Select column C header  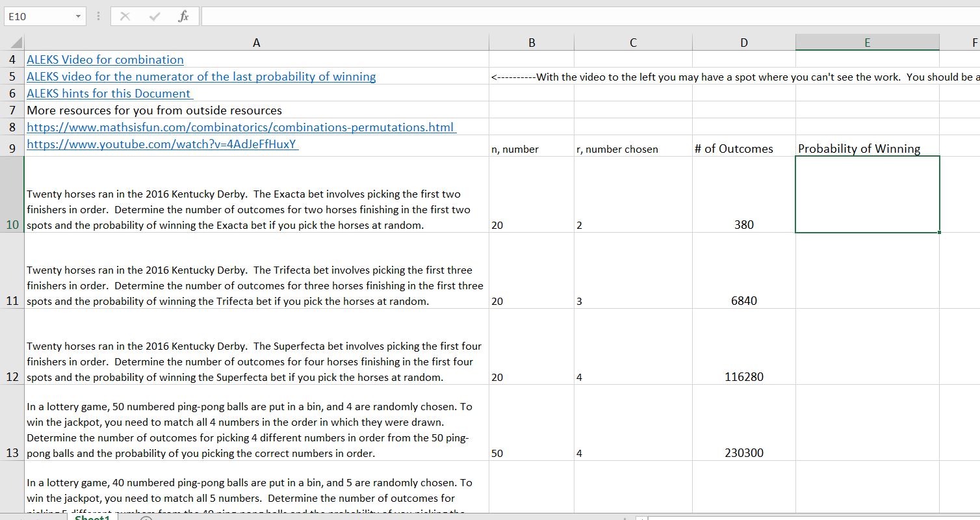633,43
